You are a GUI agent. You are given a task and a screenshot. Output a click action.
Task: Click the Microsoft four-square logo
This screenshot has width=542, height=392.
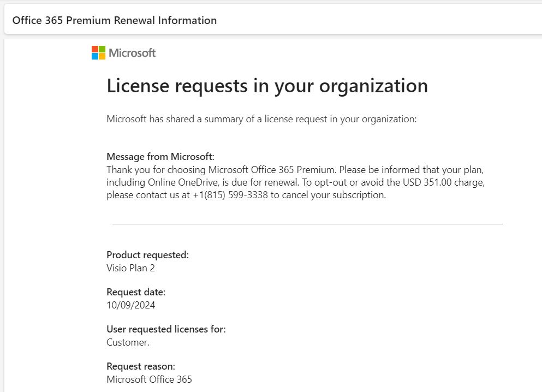coord(98,53)
